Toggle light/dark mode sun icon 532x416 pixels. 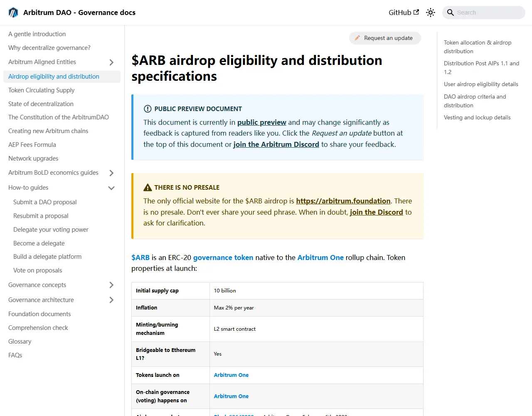431,12
